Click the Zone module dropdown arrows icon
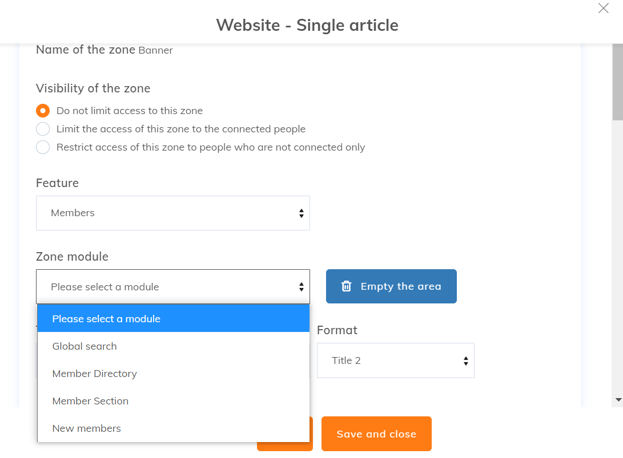The height and width of the screenshot is (458, 623). coord(301,287)
